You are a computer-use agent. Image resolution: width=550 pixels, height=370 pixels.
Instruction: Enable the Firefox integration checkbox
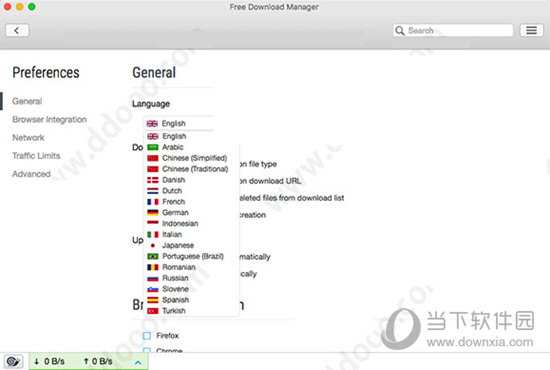(x=147, y=336)
